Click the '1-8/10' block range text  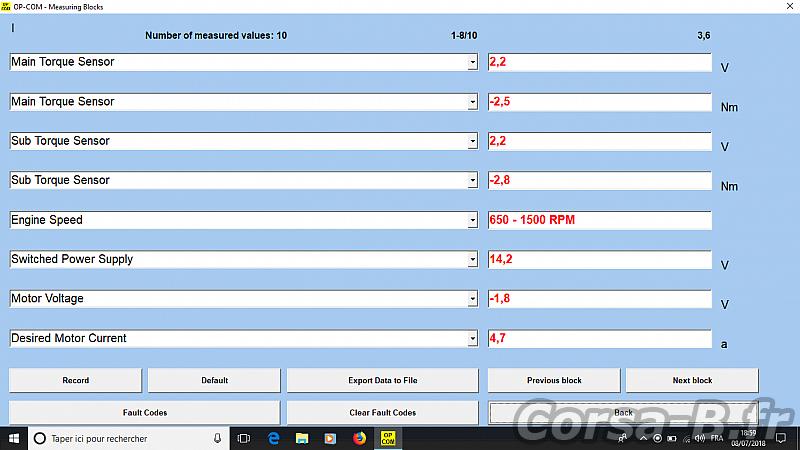pos(464,35)
